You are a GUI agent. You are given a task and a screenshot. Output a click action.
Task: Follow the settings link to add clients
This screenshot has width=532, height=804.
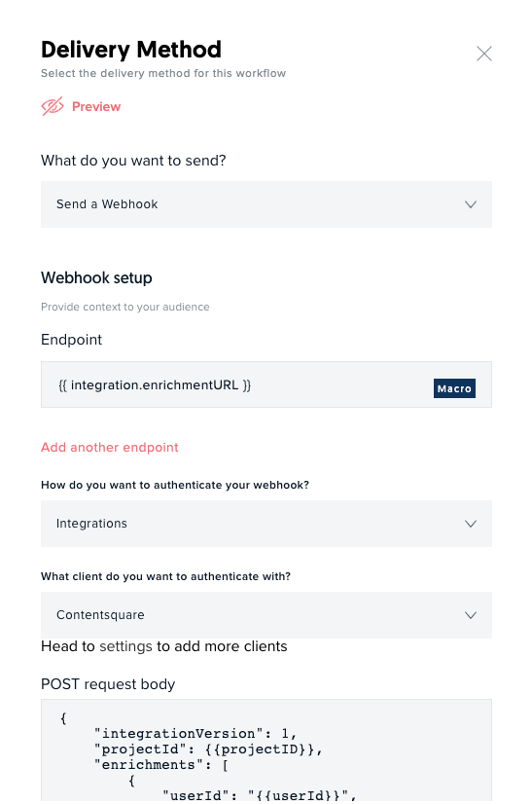[x=126, y=646]
